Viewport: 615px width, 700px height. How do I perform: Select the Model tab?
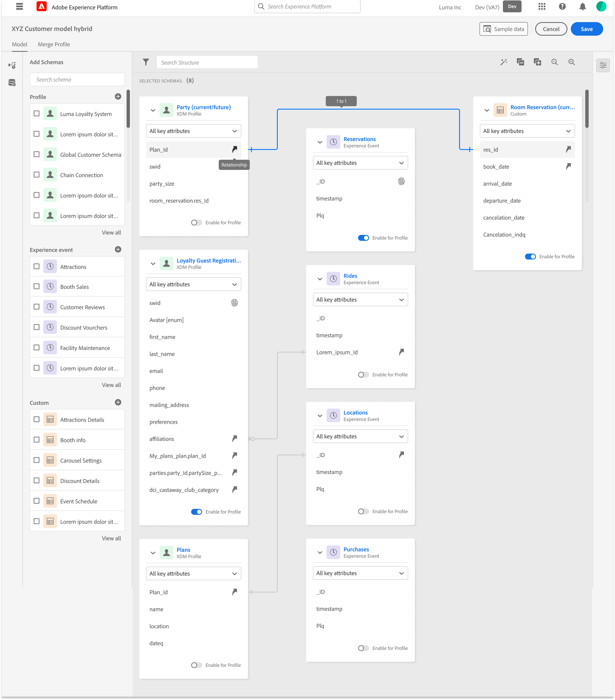(x=20, y=45)
